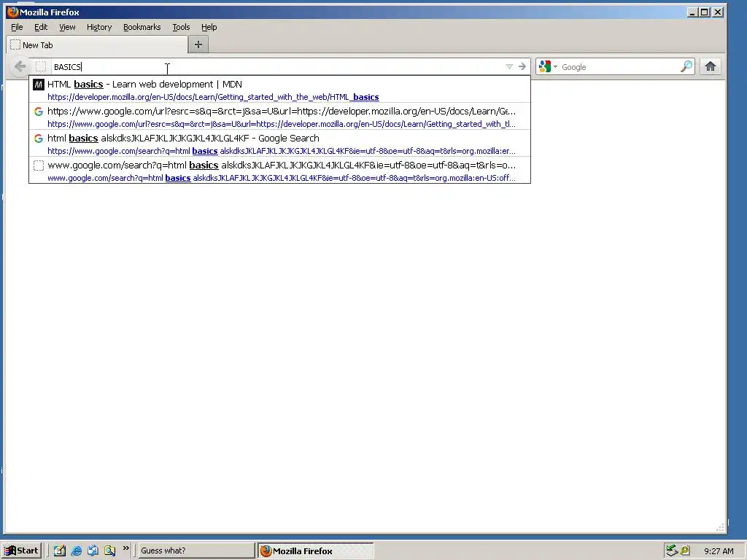The width and height of the screenshot is (747, 560).
Task: Open the Windows Start menu
Action: point(23,551)
